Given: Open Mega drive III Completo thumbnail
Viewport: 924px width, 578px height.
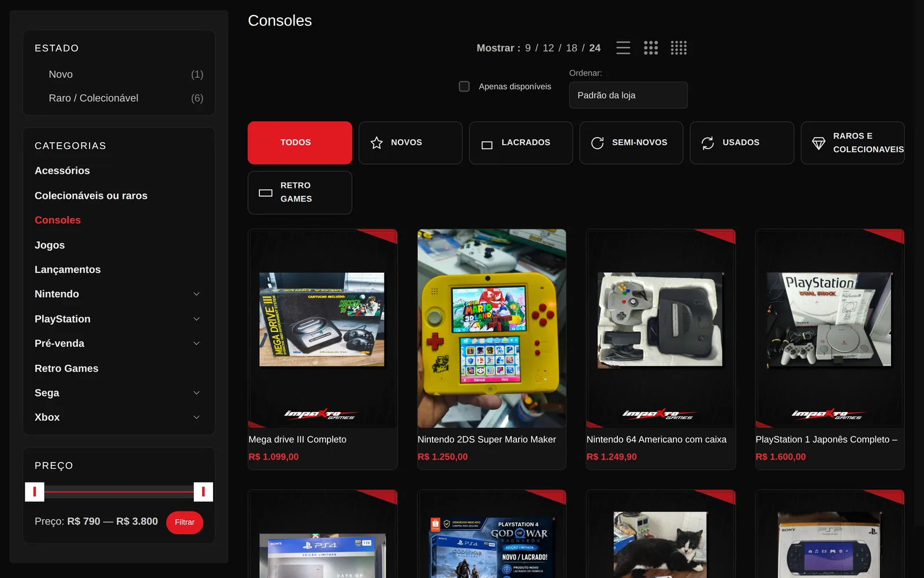Looking at the screenshot, I should point(322,328).
